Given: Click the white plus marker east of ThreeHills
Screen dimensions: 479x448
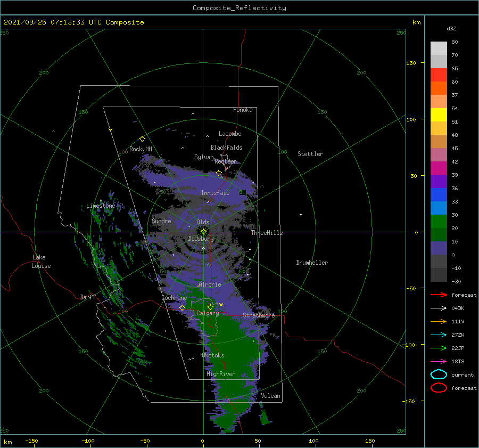Looking at the screenshot, I should click(x=301, y=214).
